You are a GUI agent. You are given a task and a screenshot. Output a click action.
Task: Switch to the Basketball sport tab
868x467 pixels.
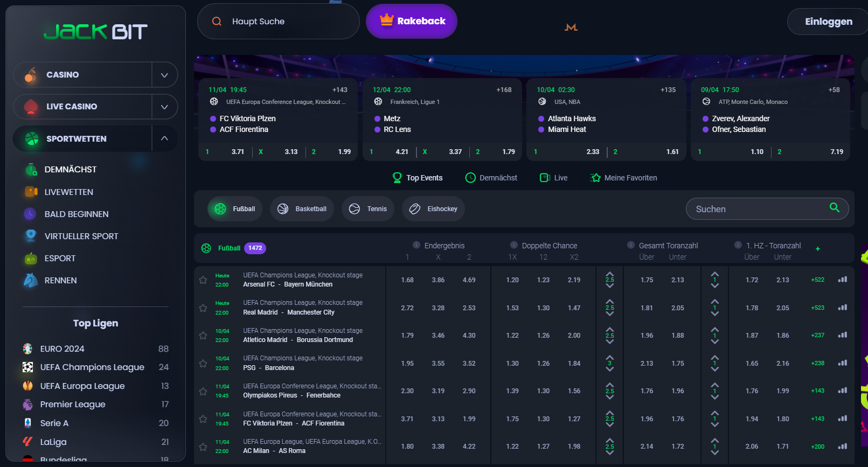coord(302,209)
